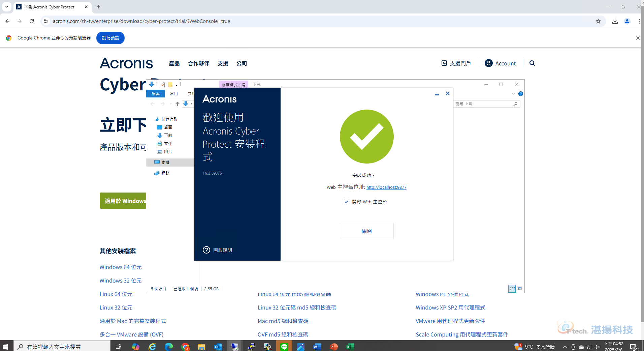
Task: Open the 公司 menu on the Acronis site
Action: 241,63
